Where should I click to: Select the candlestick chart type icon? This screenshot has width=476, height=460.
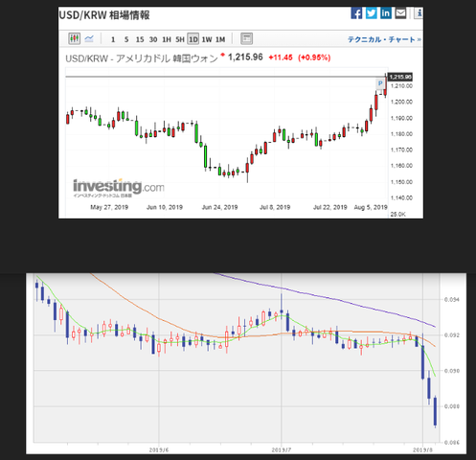point(75,38)
